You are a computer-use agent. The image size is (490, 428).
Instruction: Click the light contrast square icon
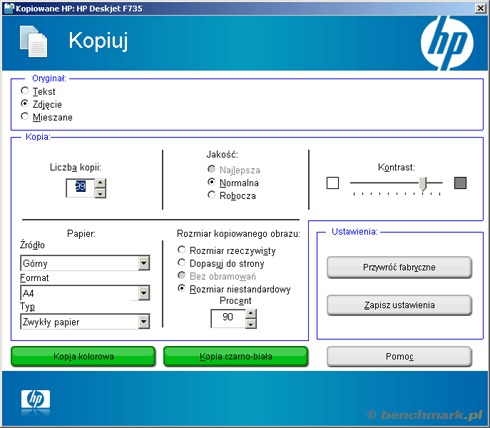[x=332, y=183]
